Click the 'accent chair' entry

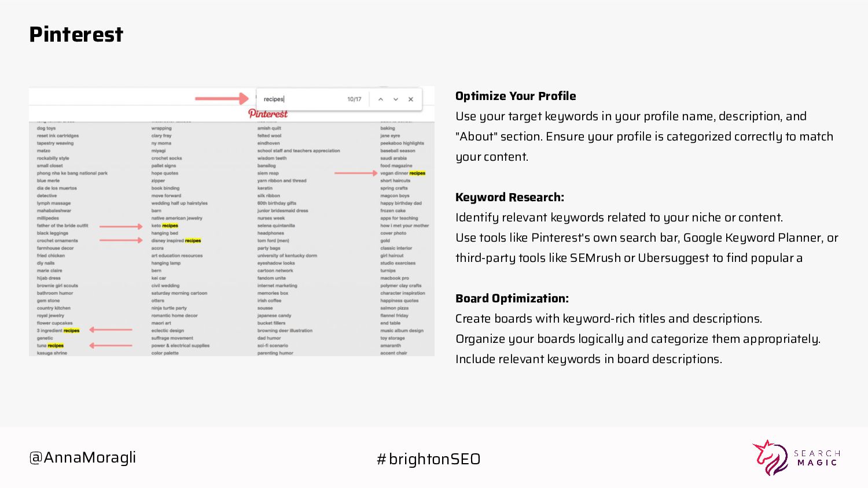393,353
